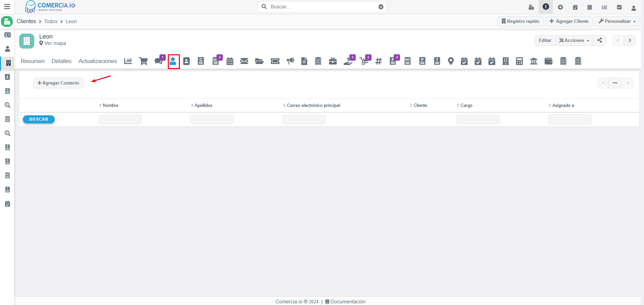Open the address book tab icon

pos(187,61)
